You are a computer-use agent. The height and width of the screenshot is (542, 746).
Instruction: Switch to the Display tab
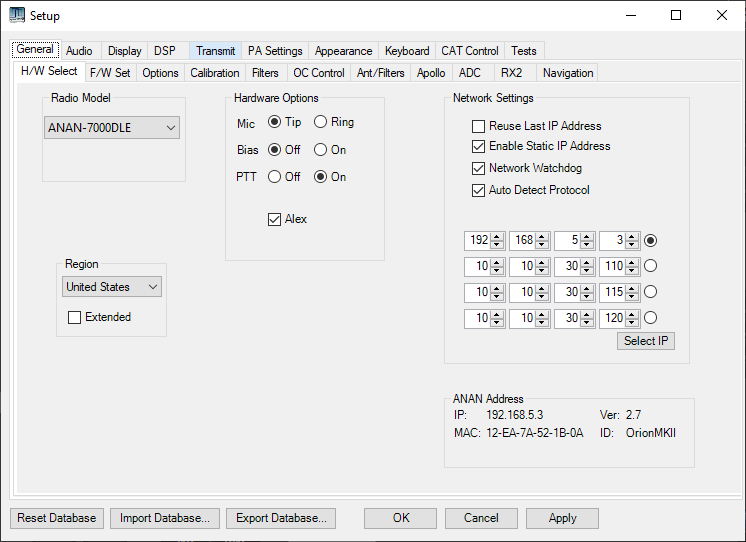pyautogui.click(x=125, y=51)
